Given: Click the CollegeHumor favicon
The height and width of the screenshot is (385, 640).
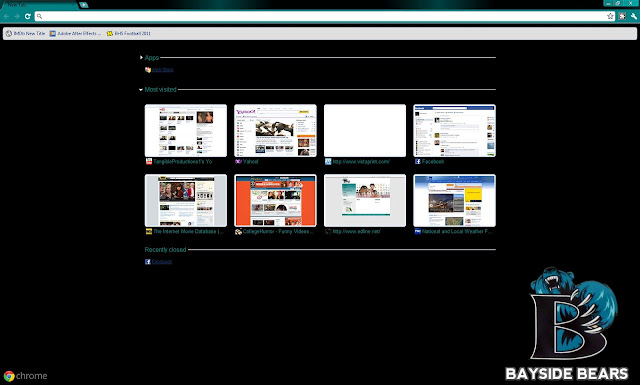Looking at the screenshot, I should (x=238, y=231).
